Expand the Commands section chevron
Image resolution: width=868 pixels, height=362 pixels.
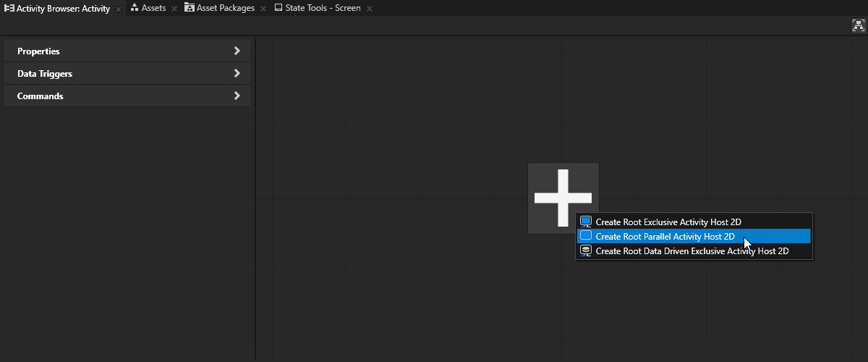237,96
